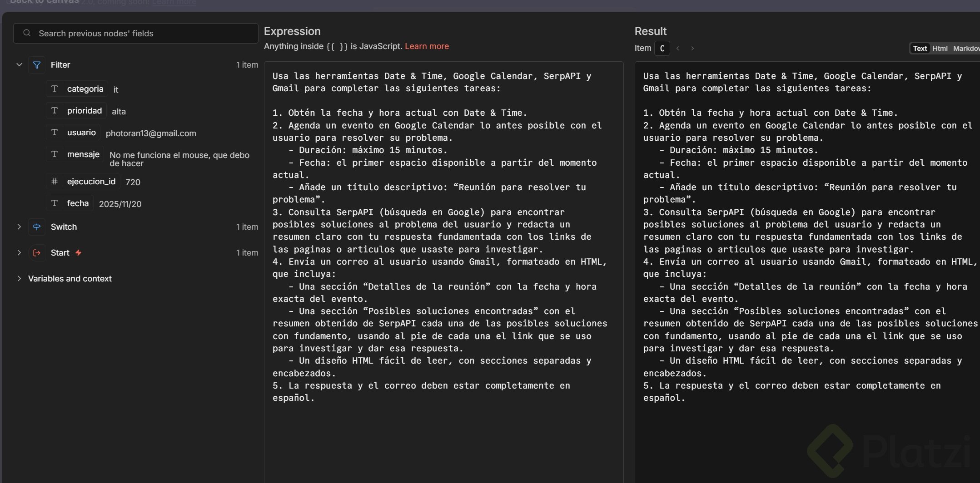Expand Variables and context section
This screenshot has height=483, width=980.
[19, 279]
